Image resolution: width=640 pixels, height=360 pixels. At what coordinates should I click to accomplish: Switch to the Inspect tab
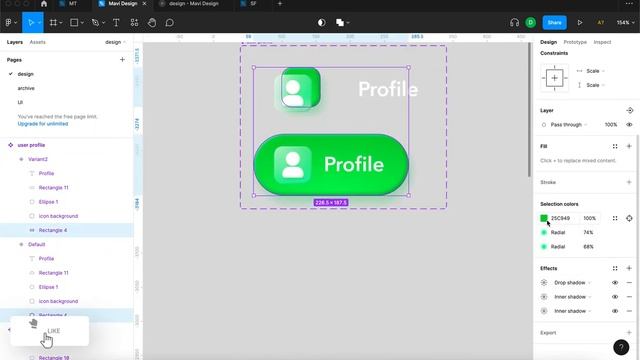[x=602, y=42]
